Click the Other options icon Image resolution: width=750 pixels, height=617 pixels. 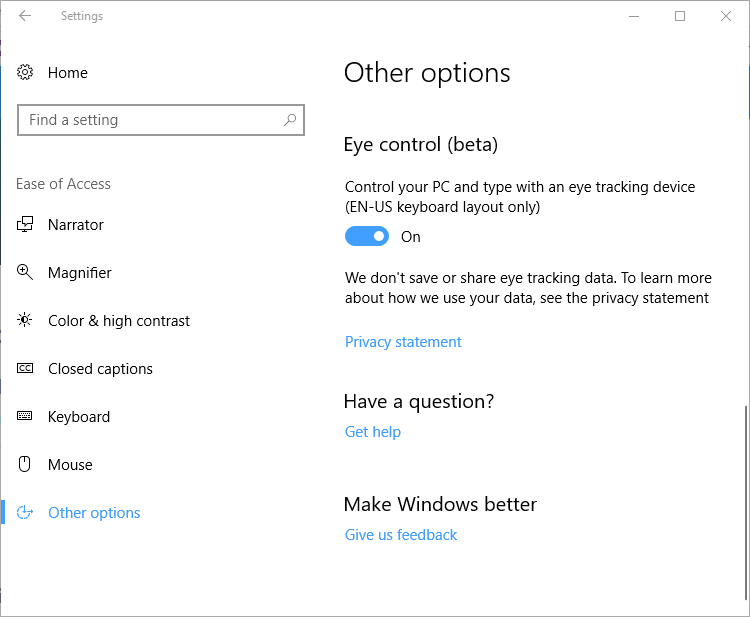[x=26, y=513]
